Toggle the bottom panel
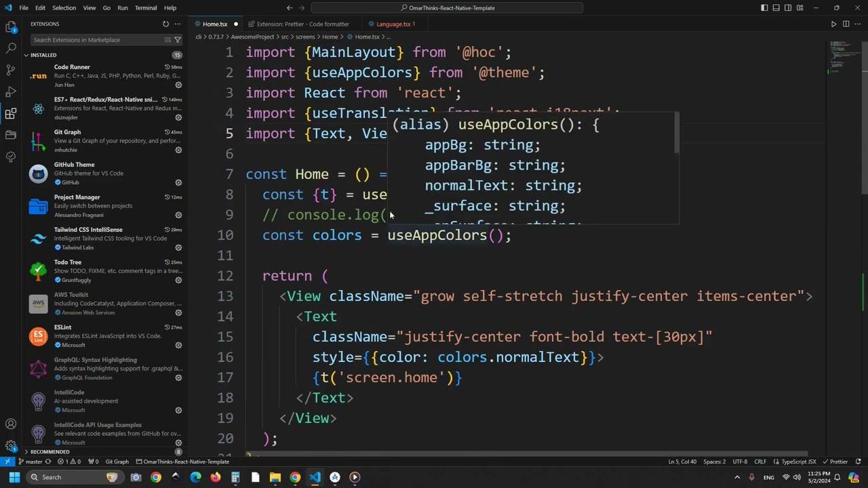This screenshot has height=488, width=868. click(776, 8)
